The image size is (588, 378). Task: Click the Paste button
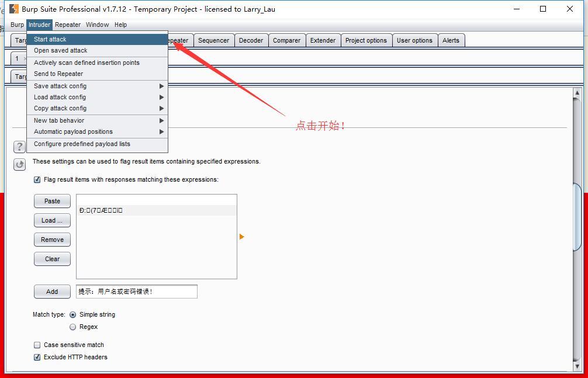click(x=52, y=201)
